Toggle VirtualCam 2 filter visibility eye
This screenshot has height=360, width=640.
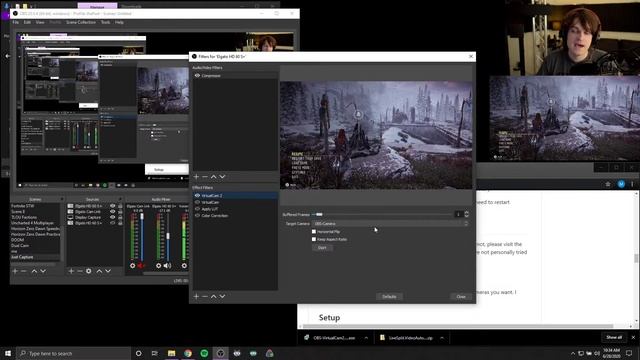tap(197, 196)
